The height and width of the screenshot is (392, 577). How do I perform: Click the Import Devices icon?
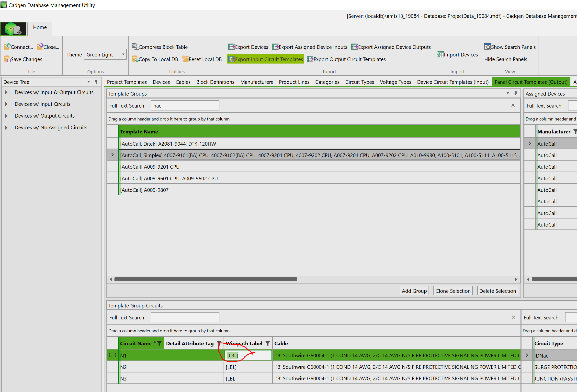point(440,54)
